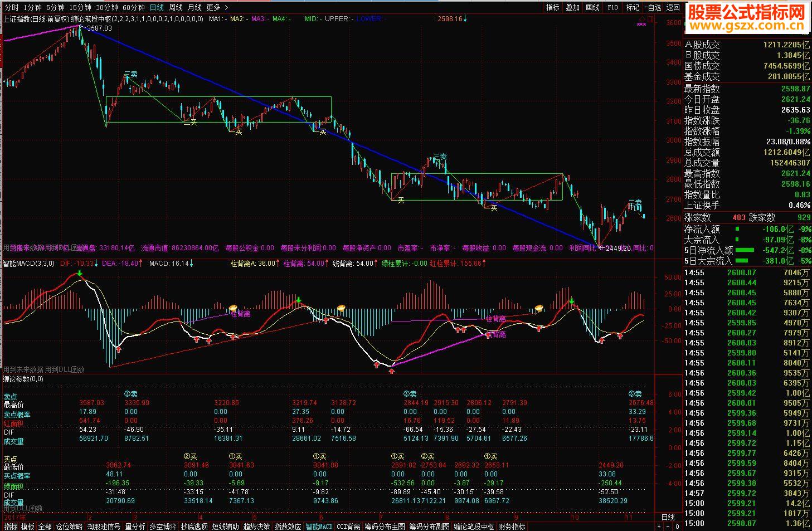Open the 仓位策略 tab
The image size is (812, 531).
tap(70, 527)
